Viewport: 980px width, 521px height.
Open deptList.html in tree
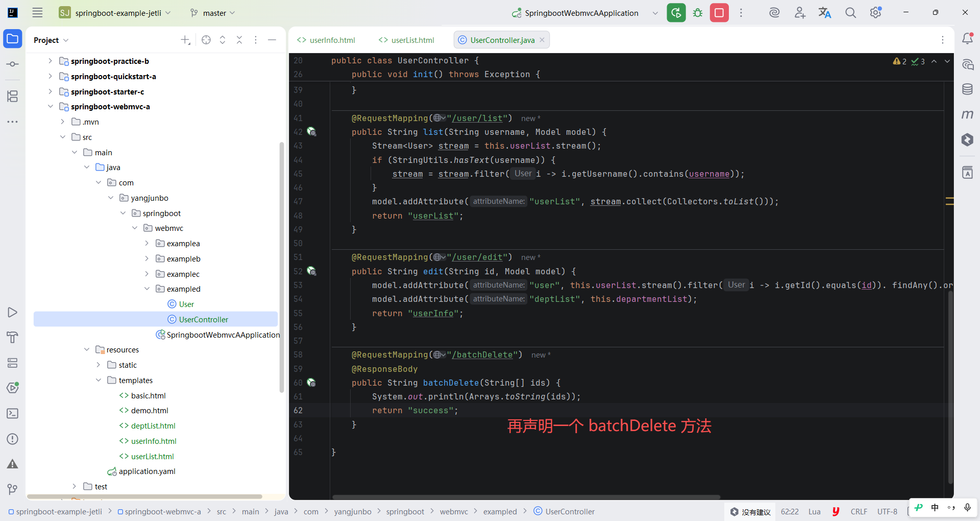pos(148,425)
